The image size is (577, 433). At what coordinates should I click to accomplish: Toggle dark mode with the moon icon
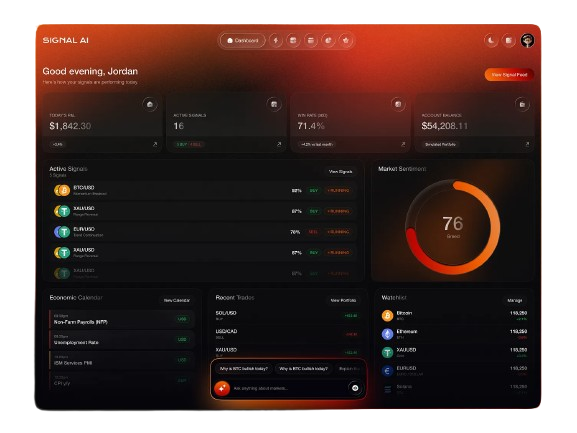[491, 40]
